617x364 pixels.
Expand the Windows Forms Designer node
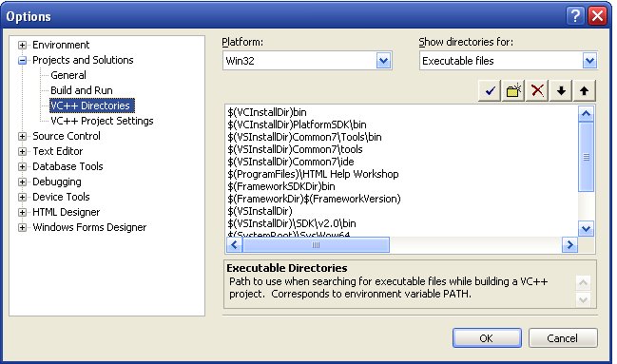pos(23,228)
